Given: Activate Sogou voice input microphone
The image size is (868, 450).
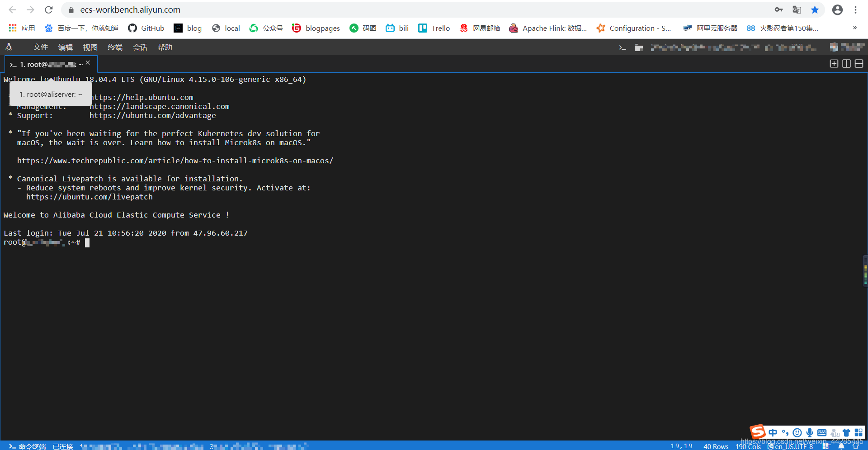Looking at the screenshot, I should click(x=810, y=432).
